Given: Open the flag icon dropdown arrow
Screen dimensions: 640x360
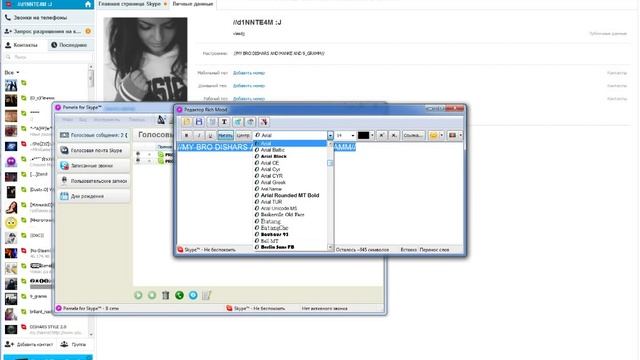Looking at the screenshot, I should (461, 136).
